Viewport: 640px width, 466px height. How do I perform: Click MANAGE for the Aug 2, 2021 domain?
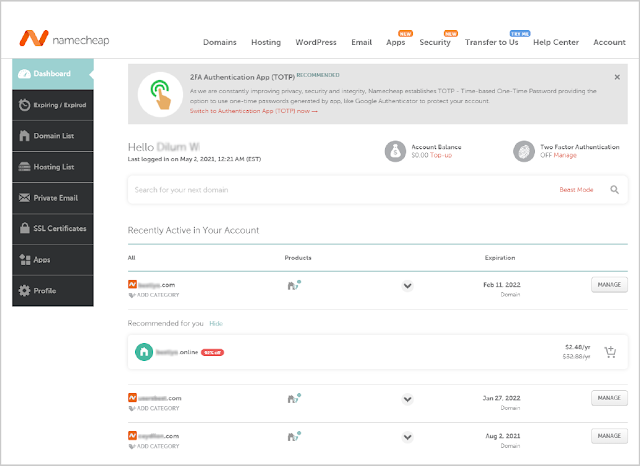pos(609,436)
